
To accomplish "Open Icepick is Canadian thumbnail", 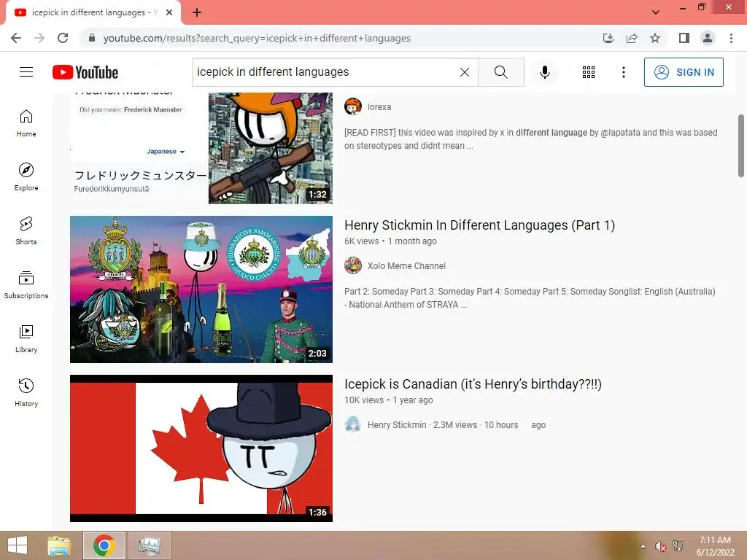I will pyautogui.click(x=201, y=448).
